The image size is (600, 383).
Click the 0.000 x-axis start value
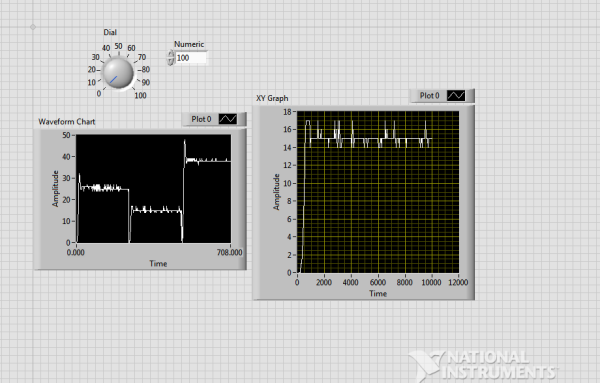tap(75, 253)
